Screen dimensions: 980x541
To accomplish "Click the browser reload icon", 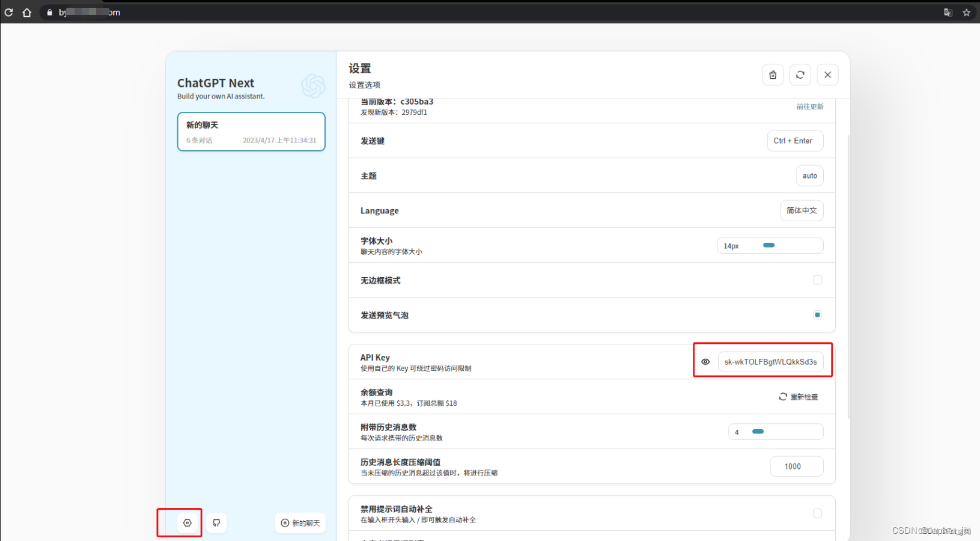I will (x=8, y=12).
